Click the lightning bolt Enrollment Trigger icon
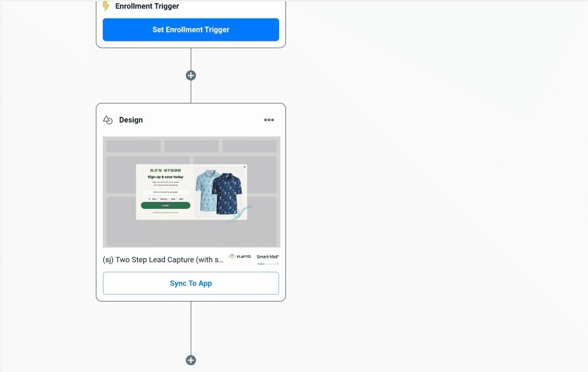Screen dimensions: 588x372 (x=106, y=6)
